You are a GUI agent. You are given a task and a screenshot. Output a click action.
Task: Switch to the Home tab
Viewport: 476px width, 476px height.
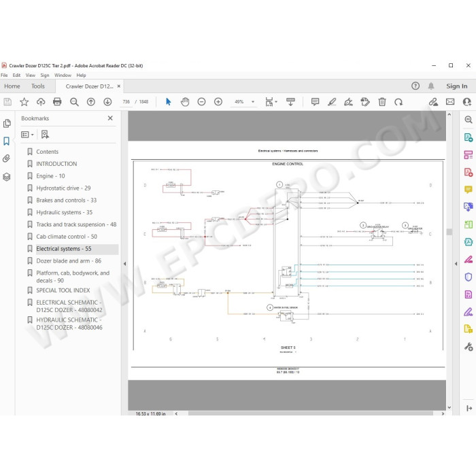pyautogui.click(x=12, y=86)
